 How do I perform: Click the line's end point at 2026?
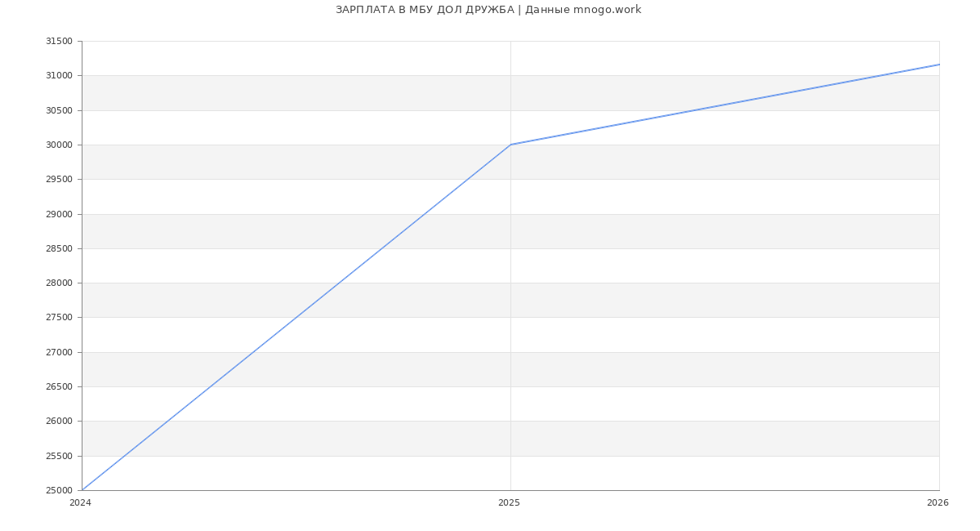(x=938, y=65)
